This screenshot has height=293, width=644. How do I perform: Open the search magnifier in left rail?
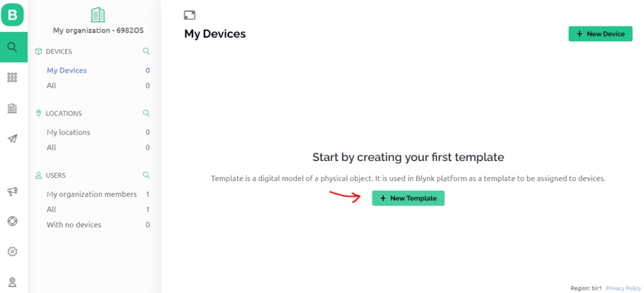[13, 47]
